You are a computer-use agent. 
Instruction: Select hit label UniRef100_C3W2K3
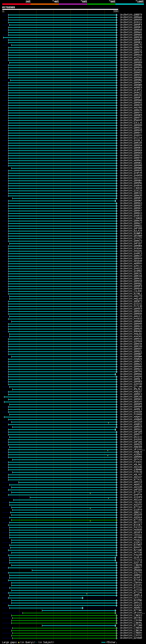(x=131, y=615)
